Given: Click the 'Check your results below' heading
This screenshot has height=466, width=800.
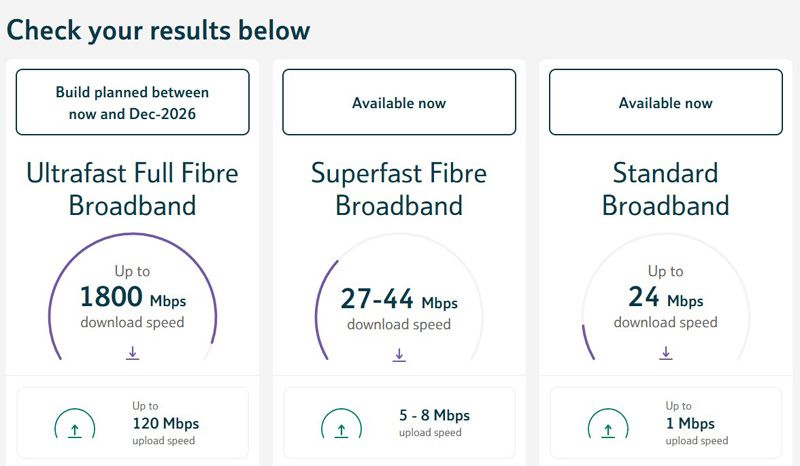Looking at the screenshot, I should [x=158, y=30].
